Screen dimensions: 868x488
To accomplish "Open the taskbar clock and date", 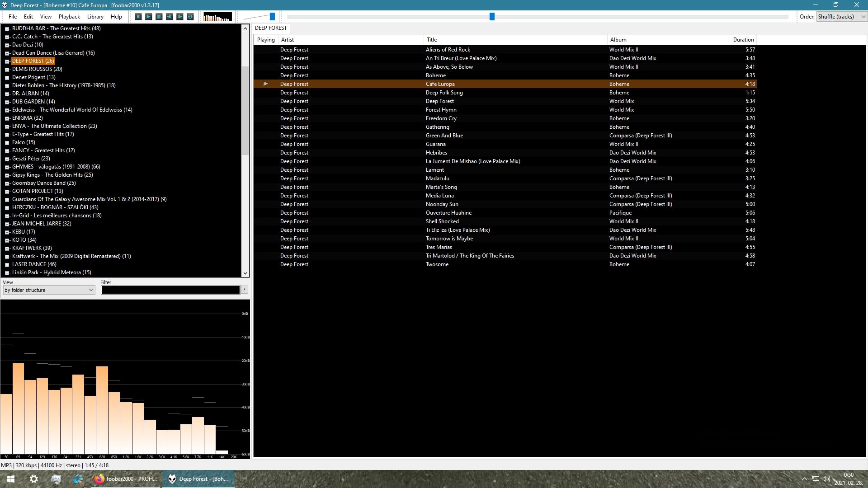I will pyautogui.click(x=848, y=479).
